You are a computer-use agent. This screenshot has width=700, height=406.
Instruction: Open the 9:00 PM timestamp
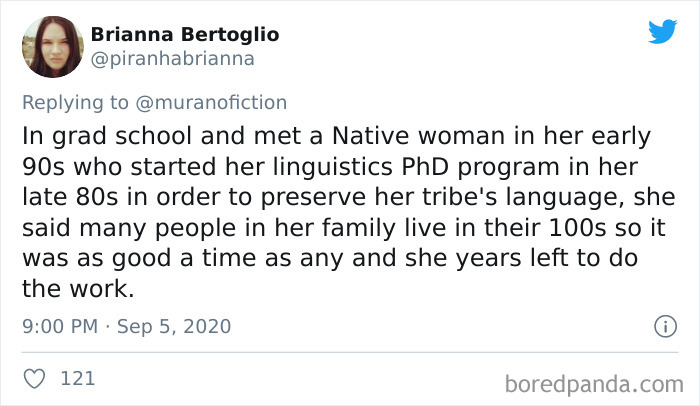click(x=60, y=326)
